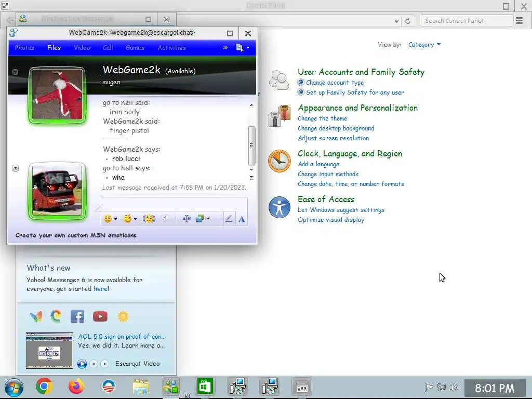This screenshot has width=532, height=399.
Task: Open the background picker dropdown arrow
Action: point(208,219)
